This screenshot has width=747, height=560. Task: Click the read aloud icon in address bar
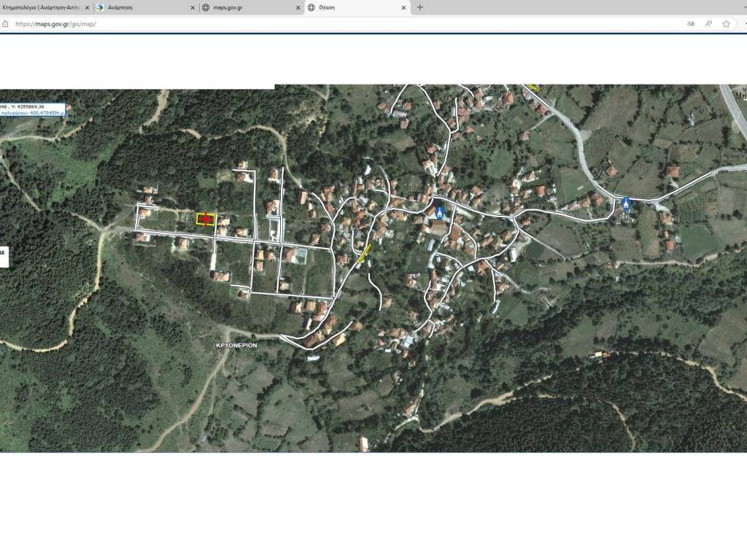tap(708, 23)
